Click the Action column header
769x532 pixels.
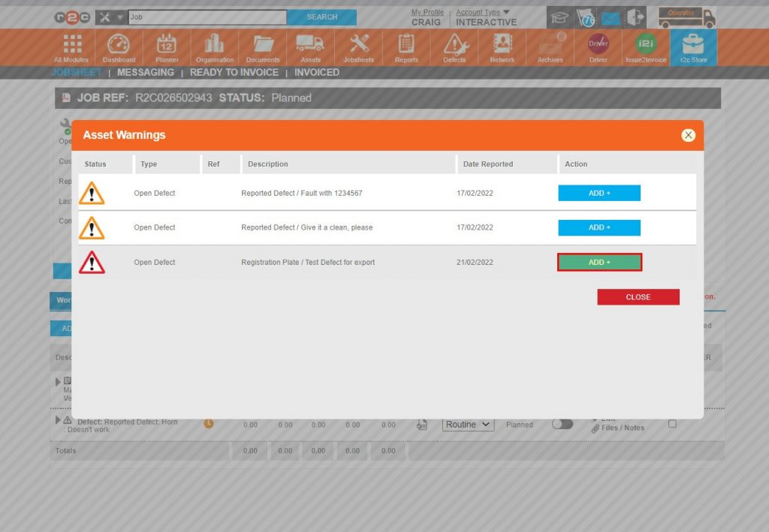[x=627, y=164]
